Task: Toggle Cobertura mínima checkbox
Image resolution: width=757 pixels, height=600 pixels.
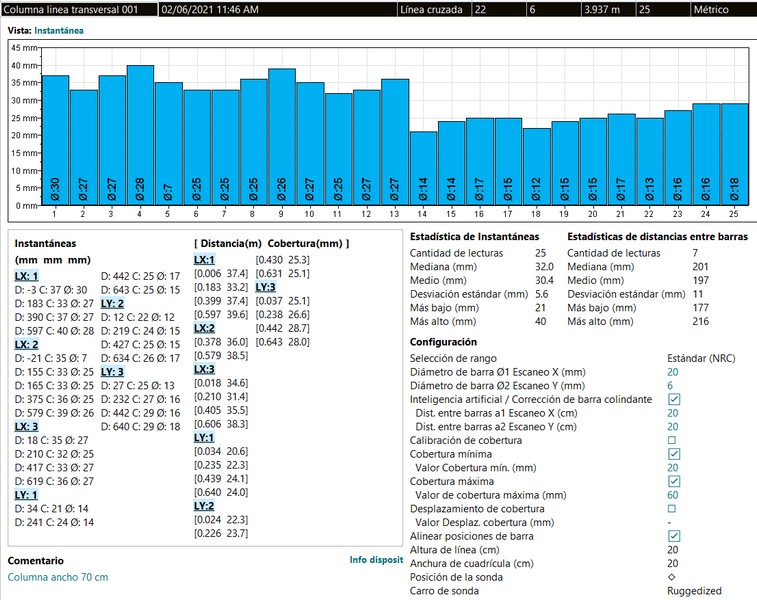Action: click(674, 454)
